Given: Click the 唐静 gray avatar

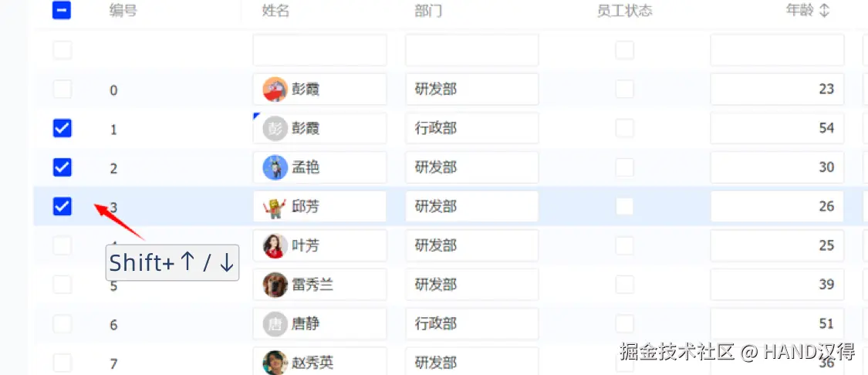Looking at the screenshot, I should point(275,324).
